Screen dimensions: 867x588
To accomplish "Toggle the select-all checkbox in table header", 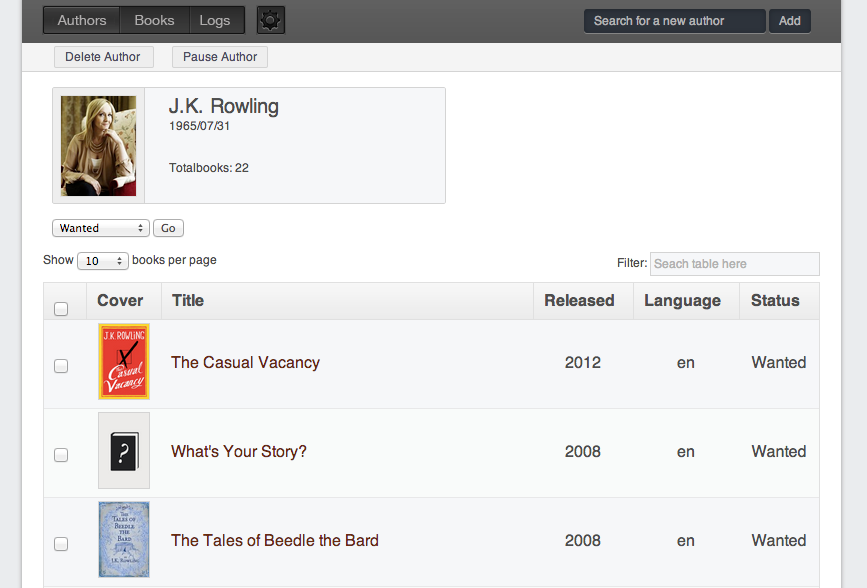I will pyautogui.click(x=61, y=309).
